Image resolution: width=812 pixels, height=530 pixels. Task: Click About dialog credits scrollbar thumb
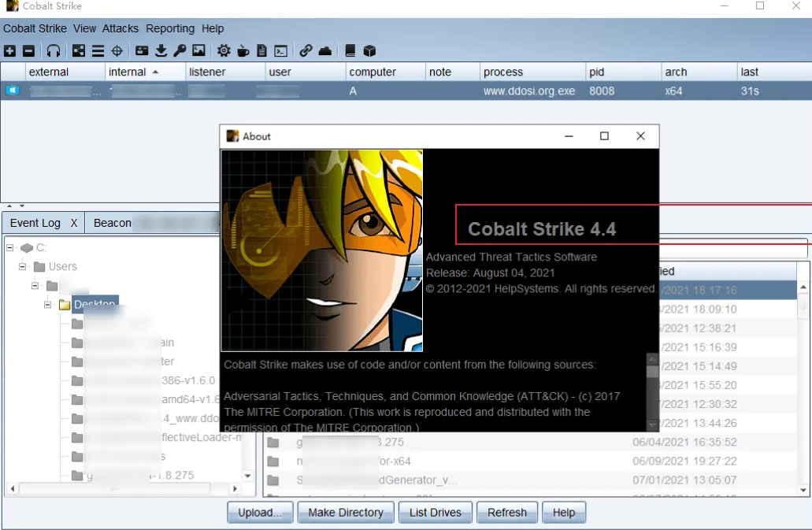point(652,371)
